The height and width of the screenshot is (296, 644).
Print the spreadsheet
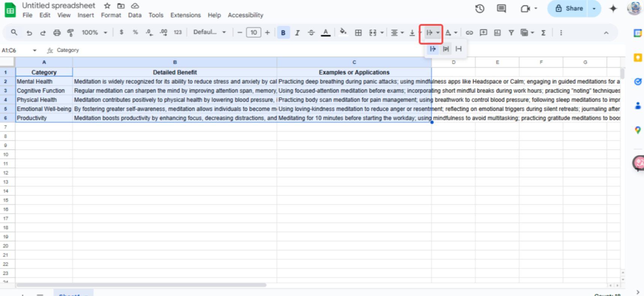click(57, 33)
